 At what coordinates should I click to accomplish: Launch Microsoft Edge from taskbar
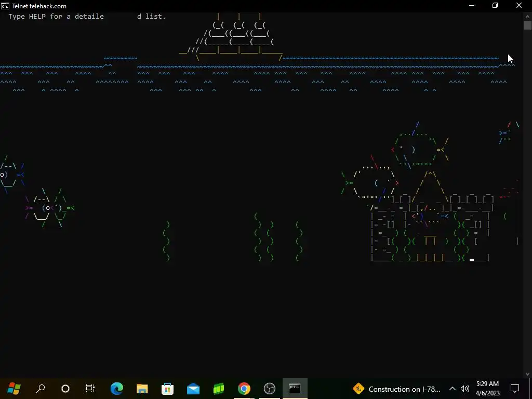(x=117, y=389)
